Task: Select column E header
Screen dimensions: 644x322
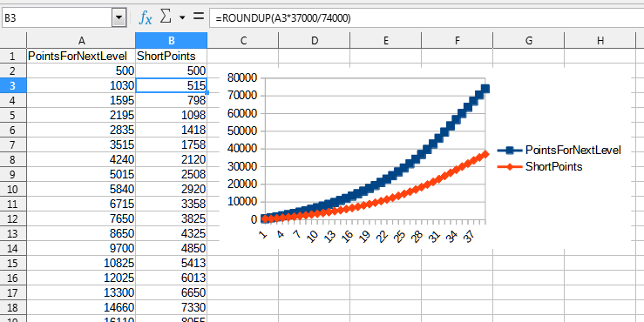Action: click(x=386, y=40)
